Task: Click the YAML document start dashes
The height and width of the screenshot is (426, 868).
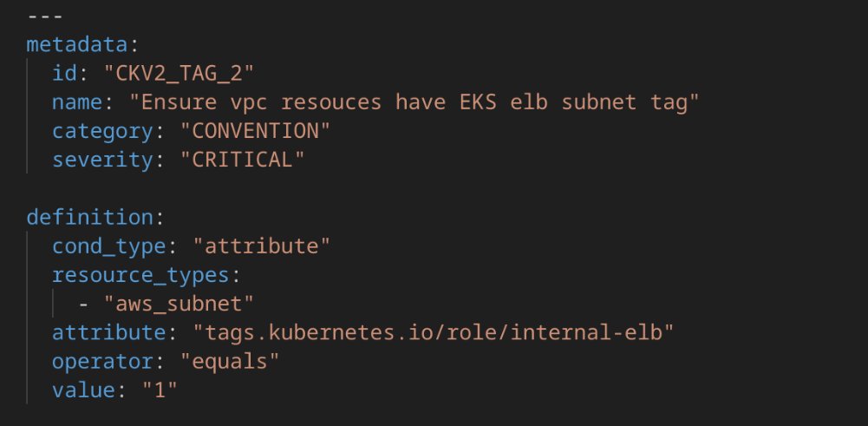Action: (x=45, y=16)
